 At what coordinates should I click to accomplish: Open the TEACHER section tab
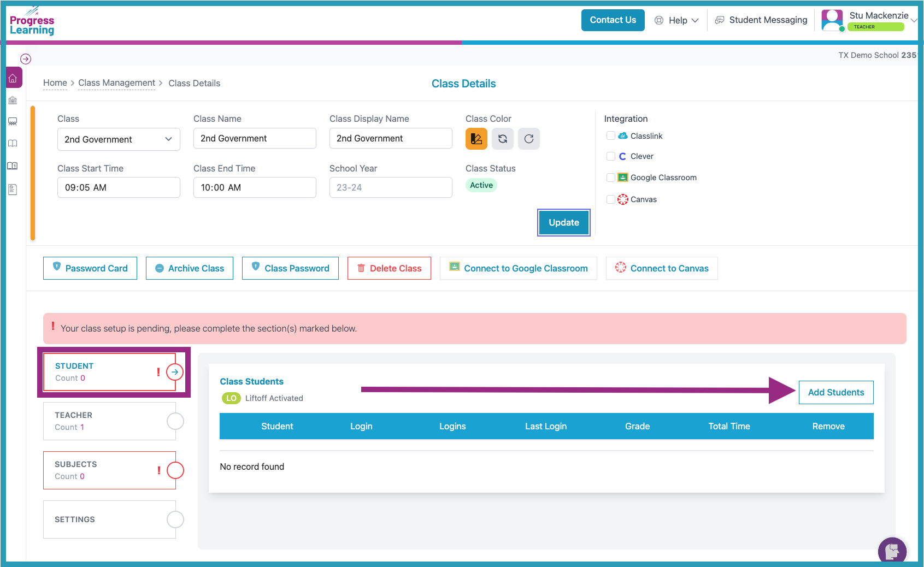[x=109, y=421]
